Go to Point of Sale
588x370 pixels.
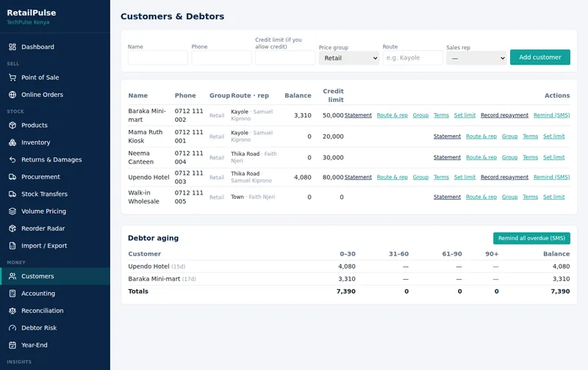pos(55,78)
